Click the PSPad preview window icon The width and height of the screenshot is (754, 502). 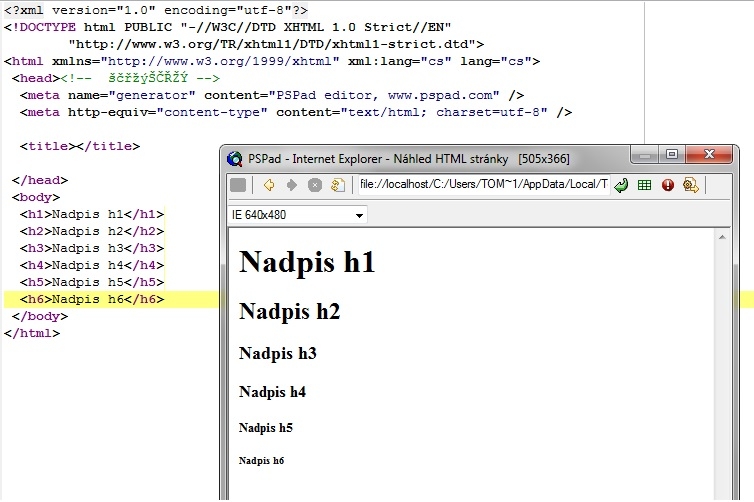pyautogui.click(x=235, y=159)
